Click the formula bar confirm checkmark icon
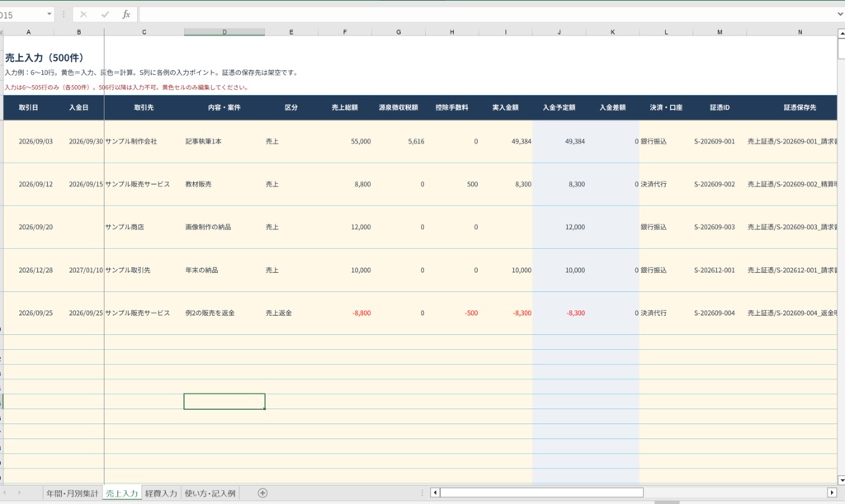 tap(105, 15)
